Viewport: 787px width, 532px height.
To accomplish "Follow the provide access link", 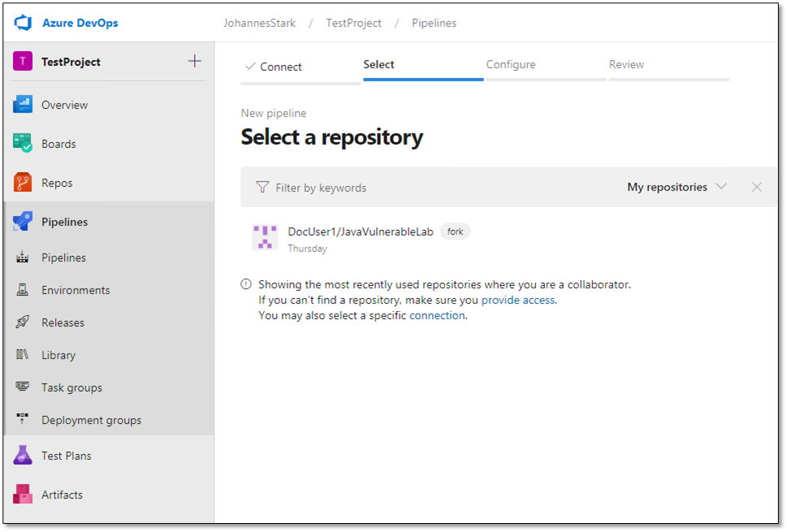I will coord(518,301).
